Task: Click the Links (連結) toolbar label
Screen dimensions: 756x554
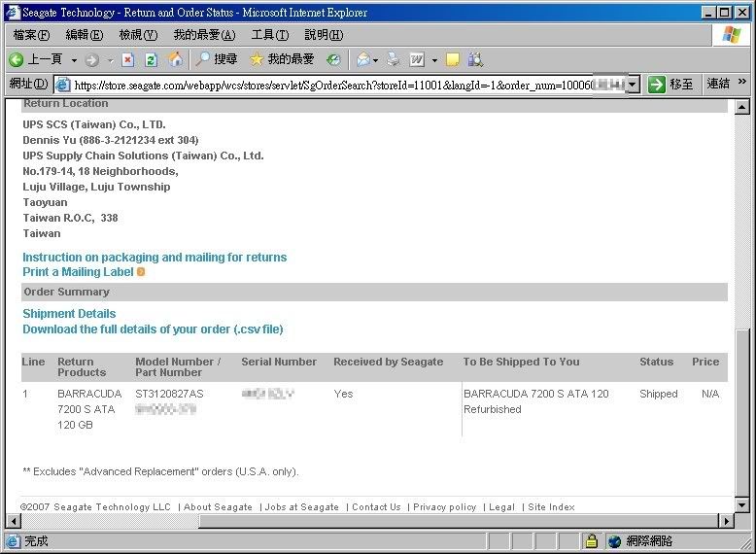Action: point(718,84)
